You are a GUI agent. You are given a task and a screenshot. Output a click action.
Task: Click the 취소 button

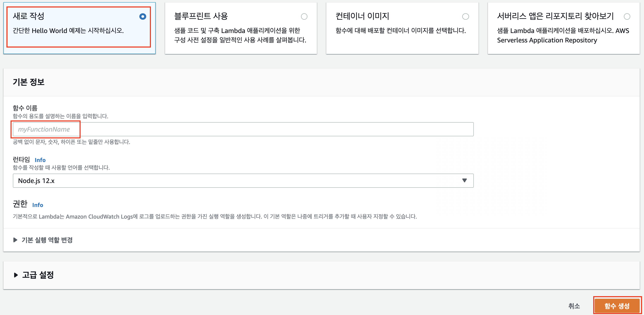[574, 306]
